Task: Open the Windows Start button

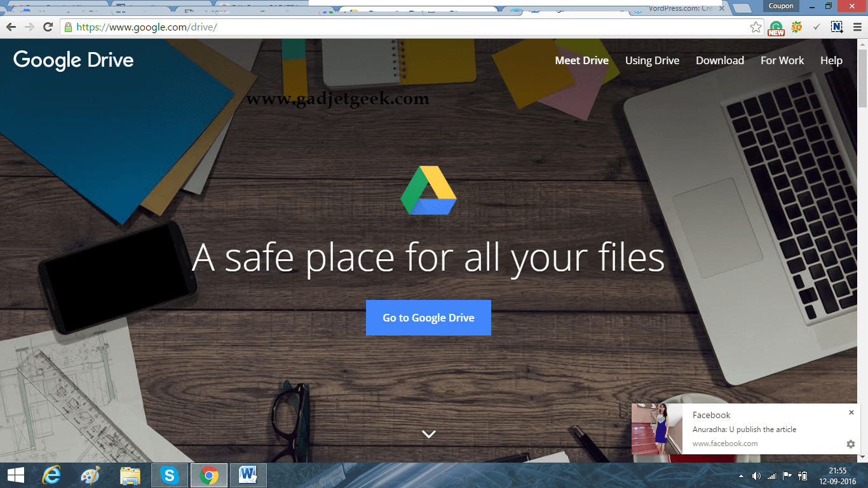Action: 15,475
